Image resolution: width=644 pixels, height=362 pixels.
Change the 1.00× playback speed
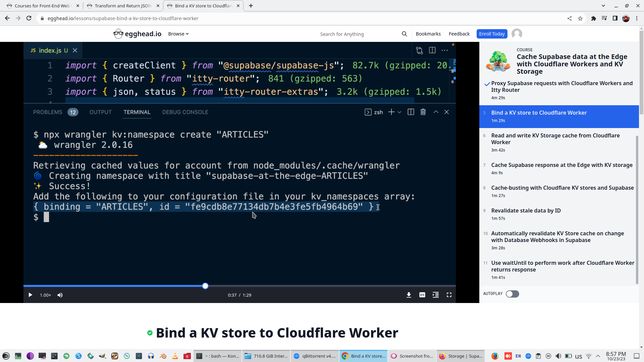point(45,295)
